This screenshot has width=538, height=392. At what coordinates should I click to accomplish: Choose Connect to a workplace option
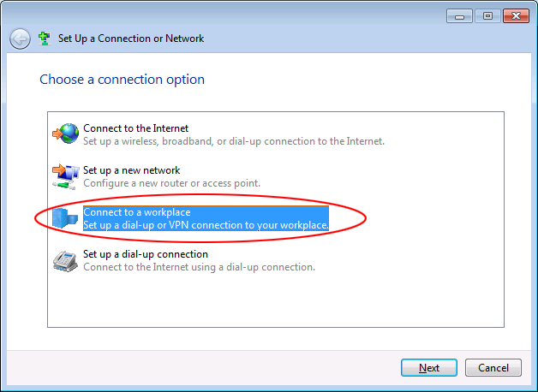click(x=137, y=212)
